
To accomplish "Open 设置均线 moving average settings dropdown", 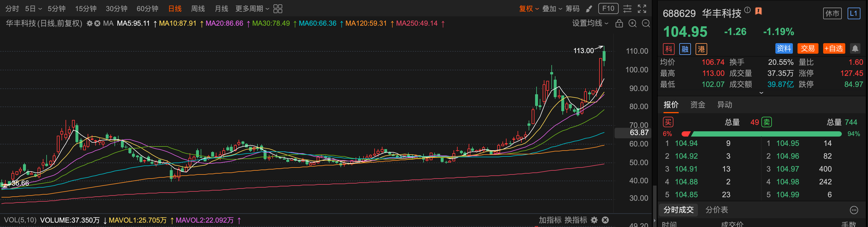I will pos(590,23).
